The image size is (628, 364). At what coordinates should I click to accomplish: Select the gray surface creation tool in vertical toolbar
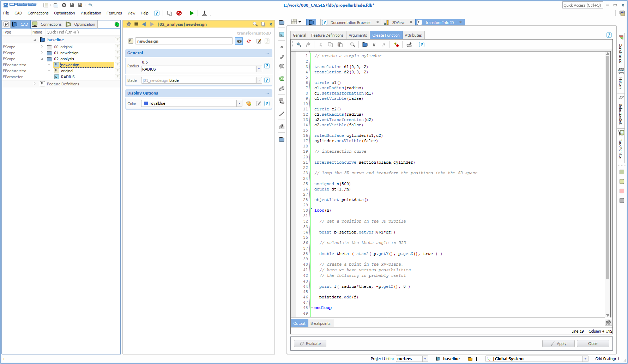(282, 66)
